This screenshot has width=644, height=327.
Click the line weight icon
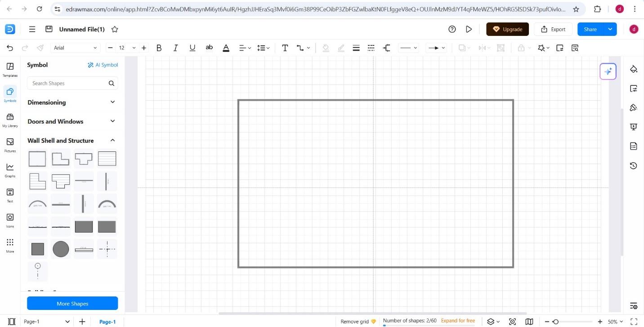pyautogui.click(x=356, y=48)
